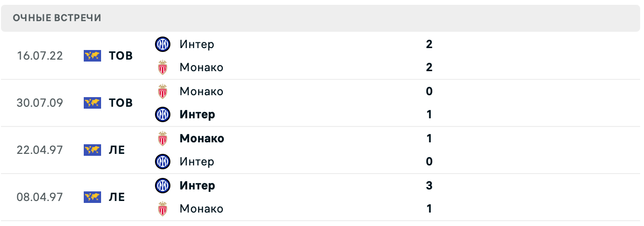The image size is (644, 226).
Task: Click the Очные встречи section header
Action: (x=57, y=18)
